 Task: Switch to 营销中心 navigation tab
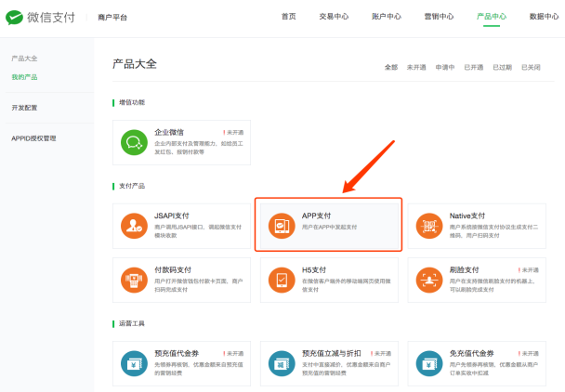coord(439,17)
